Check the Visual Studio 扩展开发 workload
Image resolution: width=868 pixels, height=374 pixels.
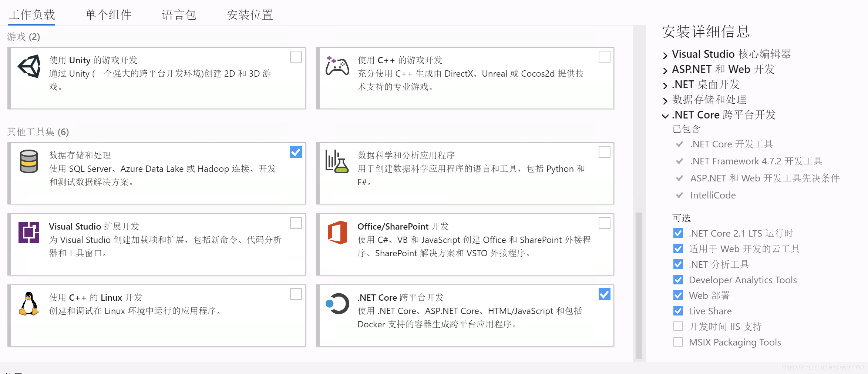coord(296,223)
